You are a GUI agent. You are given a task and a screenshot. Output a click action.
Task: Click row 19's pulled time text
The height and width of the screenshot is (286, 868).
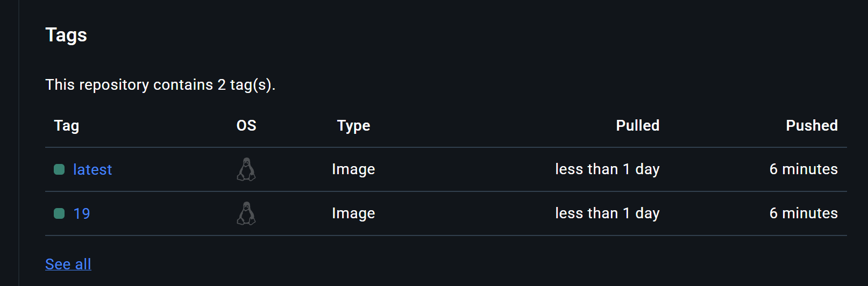607,213
